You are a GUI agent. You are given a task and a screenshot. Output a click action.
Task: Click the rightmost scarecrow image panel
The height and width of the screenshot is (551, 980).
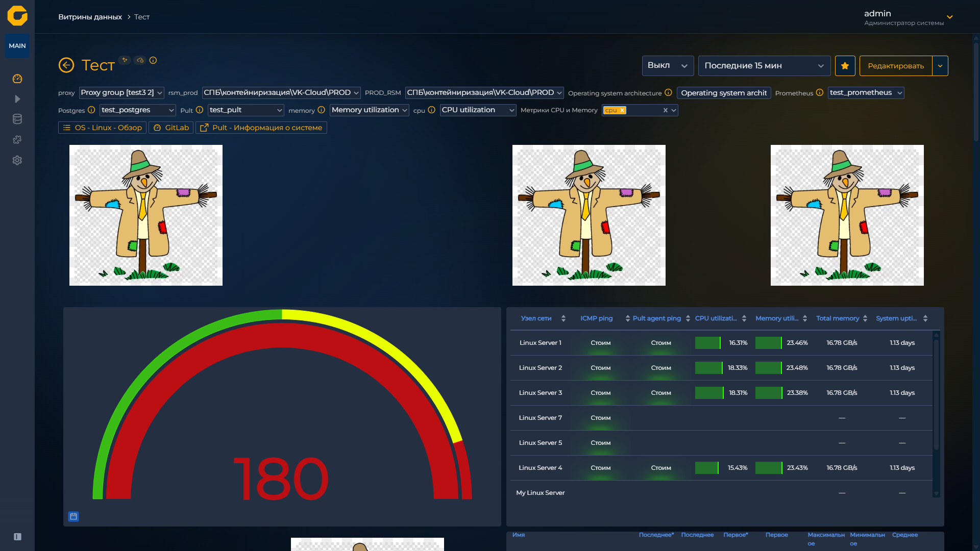point(847,215)
